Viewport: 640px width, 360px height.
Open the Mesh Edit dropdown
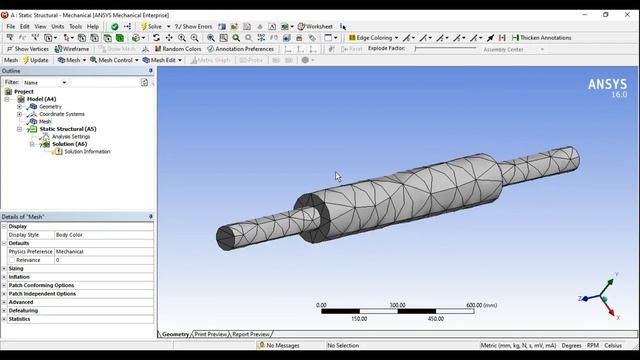point(162,60)
